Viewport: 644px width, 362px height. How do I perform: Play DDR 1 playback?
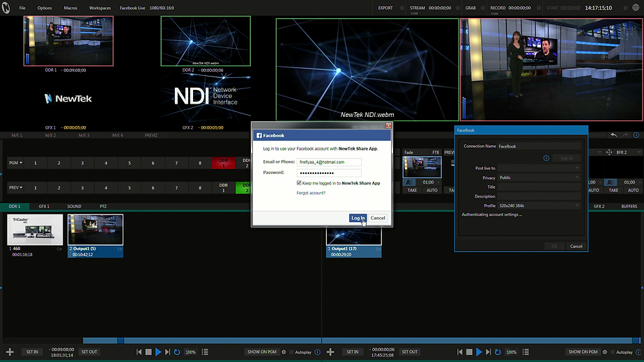coord(158,352)
